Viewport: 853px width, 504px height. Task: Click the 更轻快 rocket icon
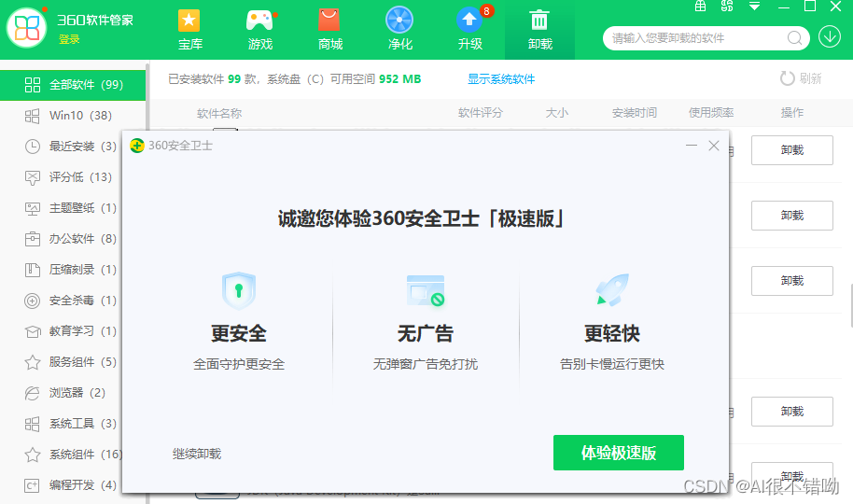pos(612,289)
